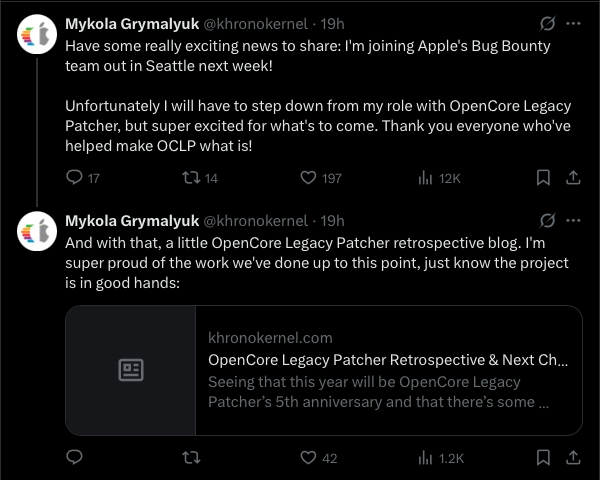Screen dimensions: 600x480
Task: Open more options menu on second tweet
Action: 573,220
